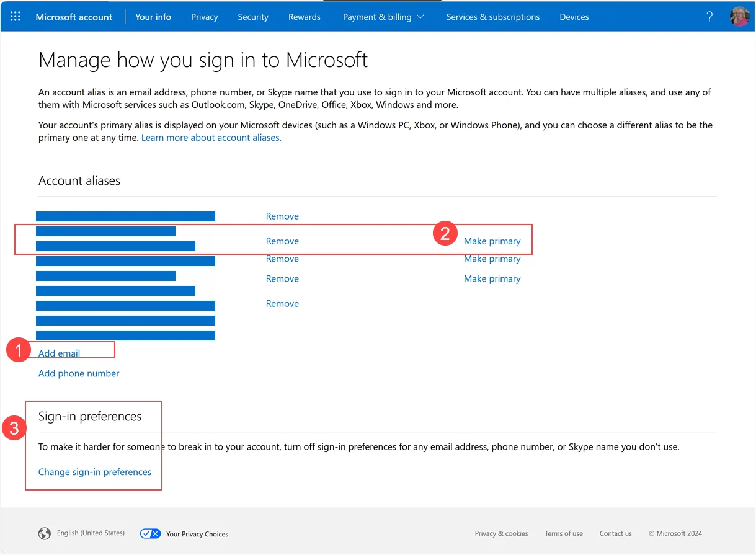This screenshot has width=756, height=555.
Task: Click the Manage how you sign in heading
Action: click(203, 60)
